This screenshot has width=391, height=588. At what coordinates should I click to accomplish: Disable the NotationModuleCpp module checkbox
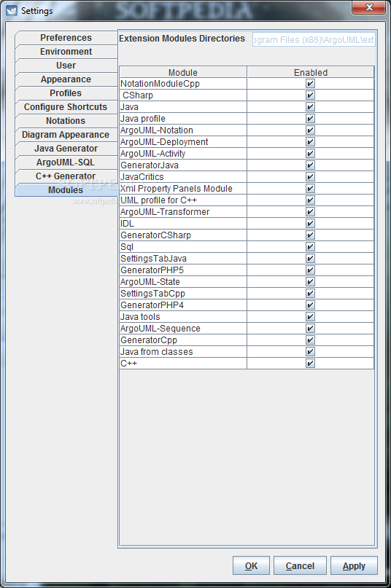click(310, 84)
